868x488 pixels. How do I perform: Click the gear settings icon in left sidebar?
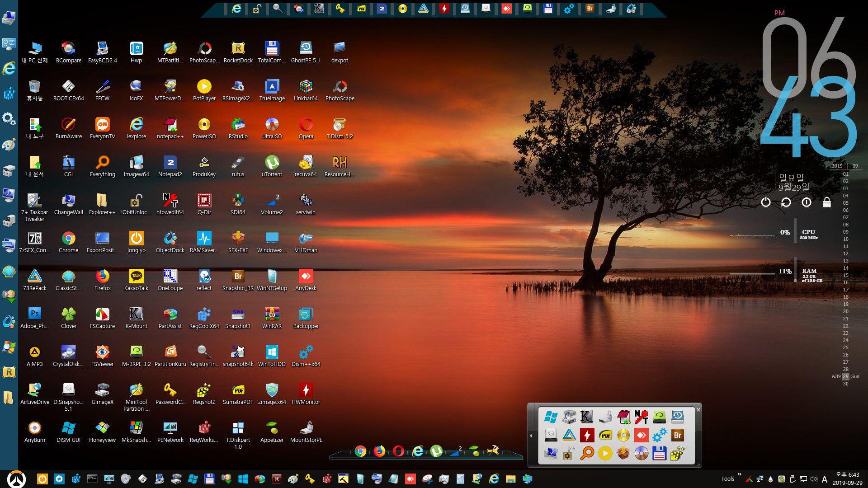9,119
